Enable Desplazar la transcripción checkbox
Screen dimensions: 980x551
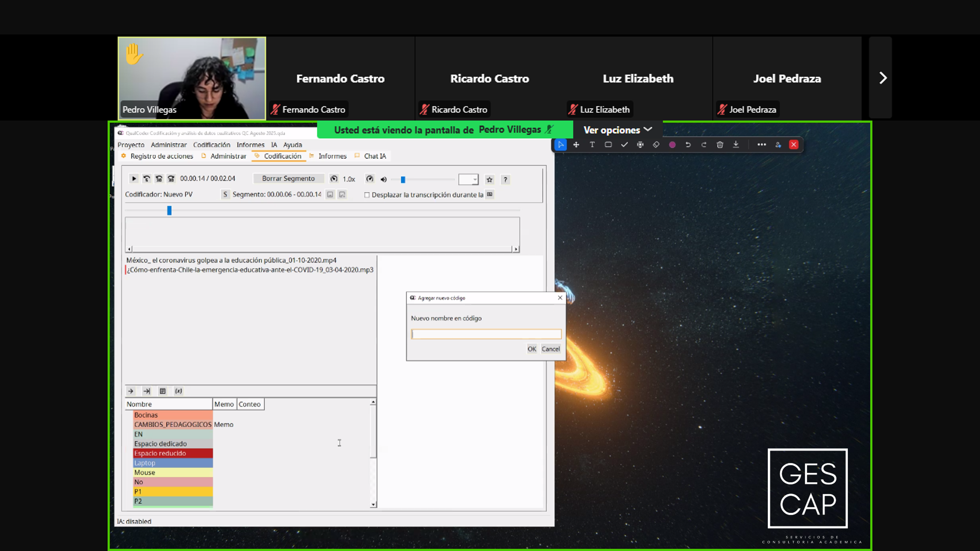[367, 195]
